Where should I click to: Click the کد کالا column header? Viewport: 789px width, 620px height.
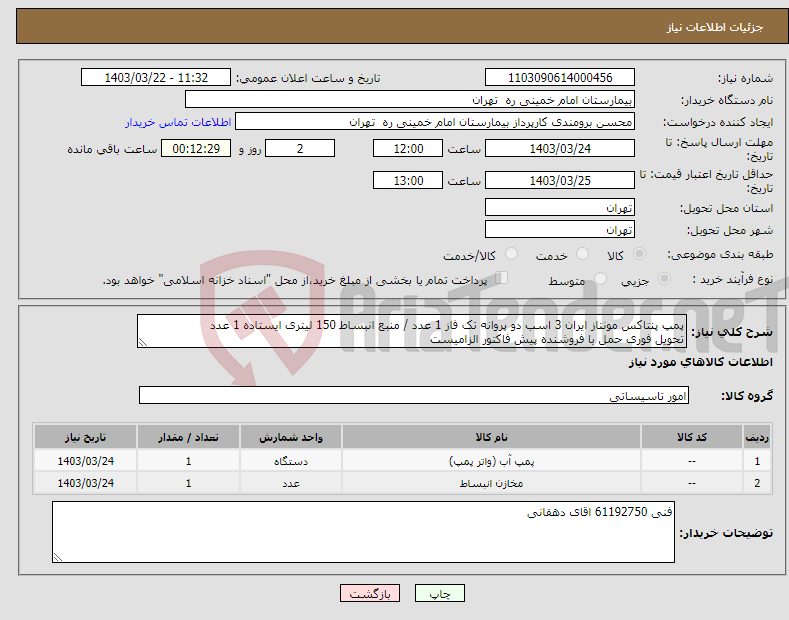tap(692, 437)
